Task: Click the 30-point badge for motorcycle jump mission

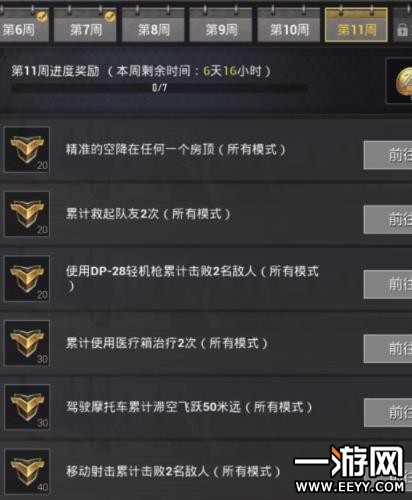Action: click(27, 407)
